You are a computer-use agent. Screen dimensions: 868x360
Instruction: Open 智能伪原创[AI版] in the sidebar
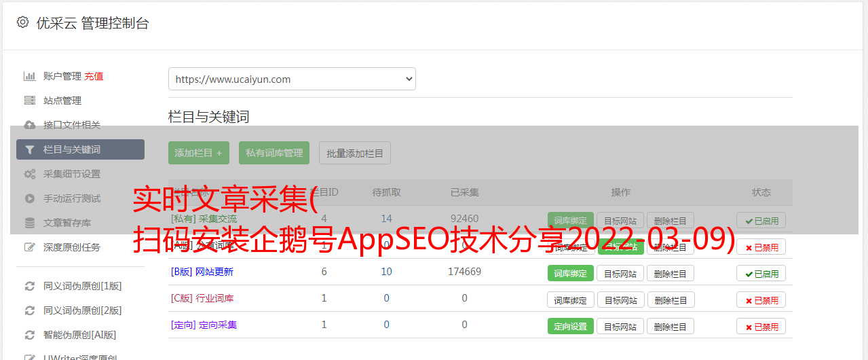tap(80, 335)
